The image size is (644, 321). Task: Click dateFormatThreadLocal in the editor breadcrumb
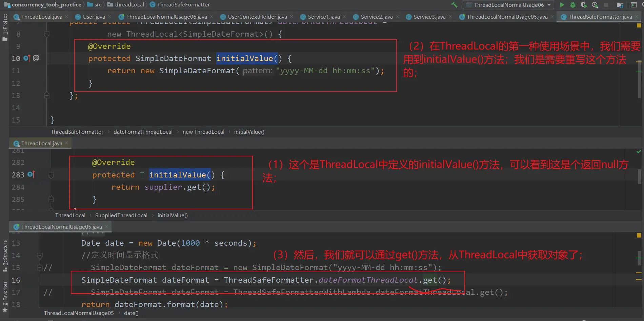pyautogui.click(x=143, y=132)
